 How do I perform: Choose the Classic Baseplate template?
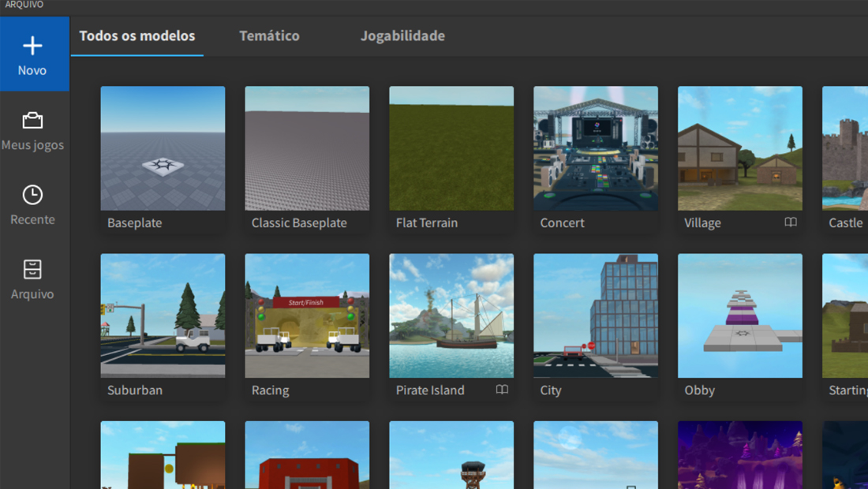[307, 148]
